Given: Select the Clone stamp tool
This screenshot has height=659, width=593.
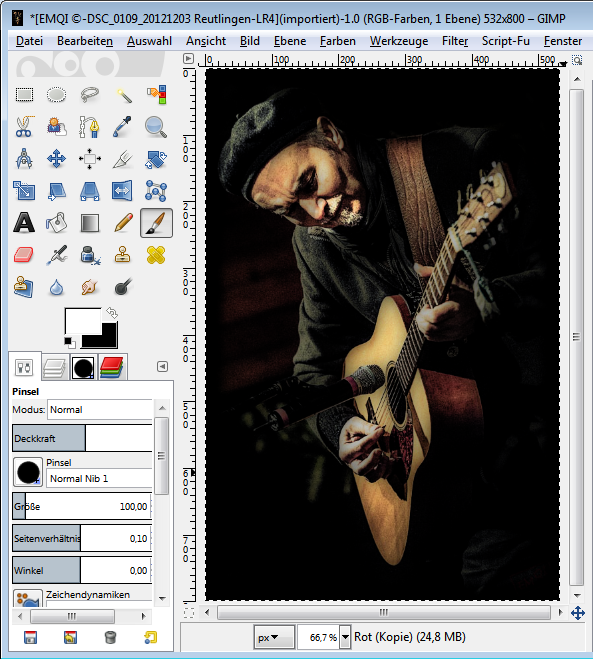Looking at the screenshot, I should pos(122,255).
